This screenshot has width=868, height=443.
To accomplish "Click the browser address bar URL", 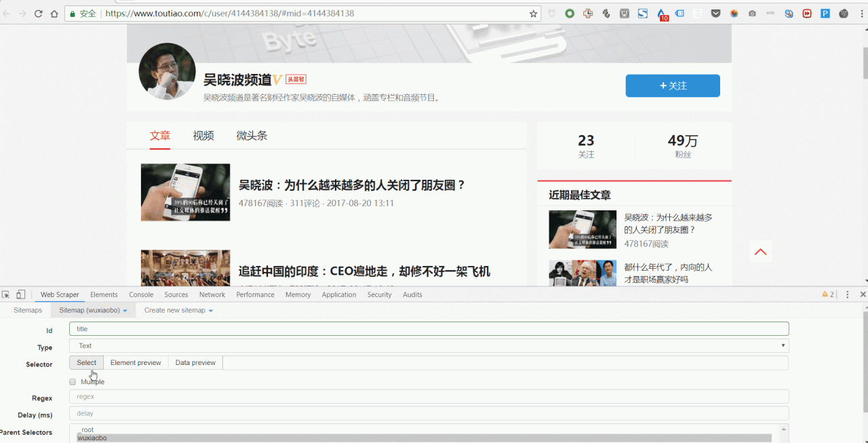I will (230, 14).
